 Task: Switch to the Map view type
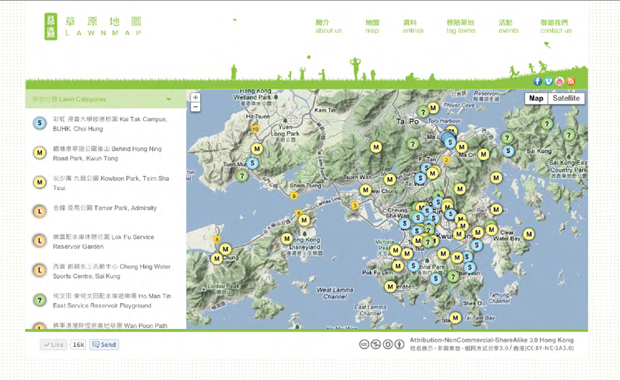pos(536,98)
